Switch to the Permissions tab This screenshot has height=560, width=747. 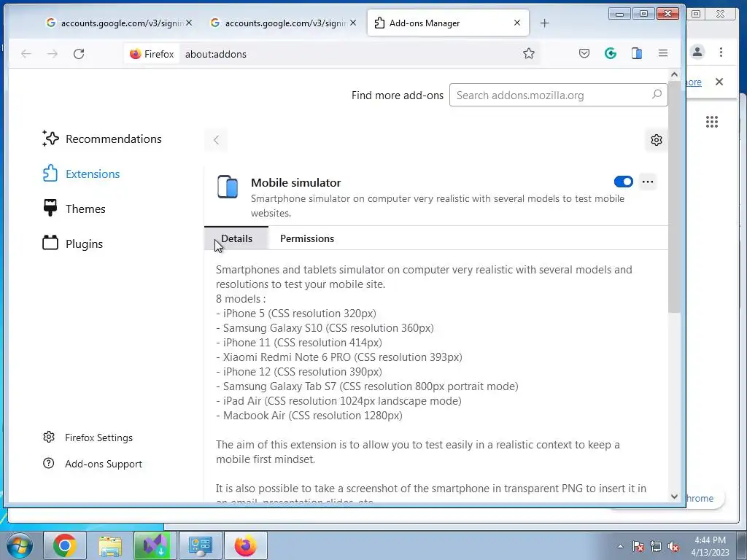tap(307, 238)
